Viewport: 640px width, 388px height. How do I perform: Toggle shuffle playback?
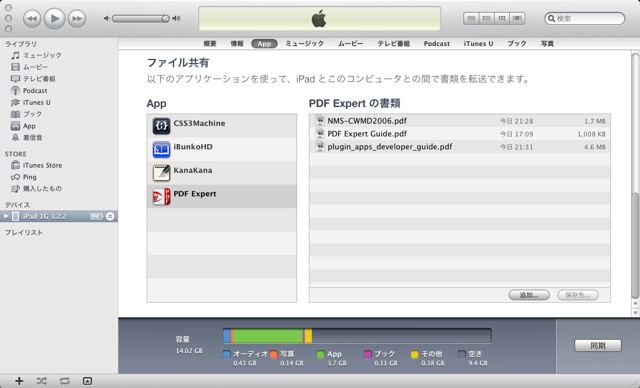click(x=41, y=381)
